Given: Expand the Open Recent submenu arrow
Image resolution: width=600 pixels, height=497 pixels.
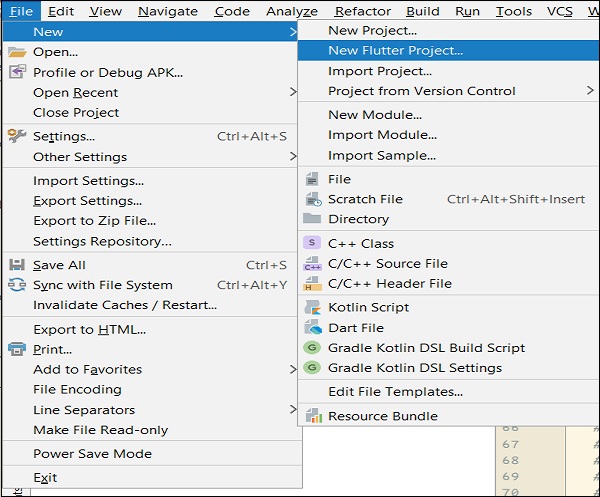Looking at the screenshot, I should click(293, 92).
